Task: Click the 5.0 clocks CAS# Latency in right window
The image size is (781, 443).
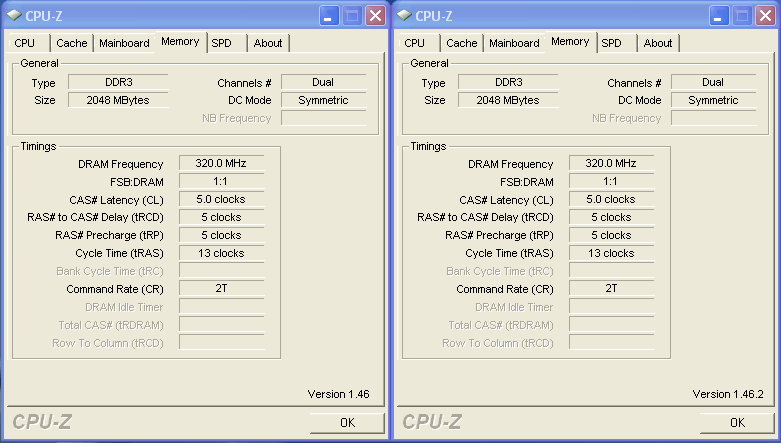Action: tap(611, 199)
